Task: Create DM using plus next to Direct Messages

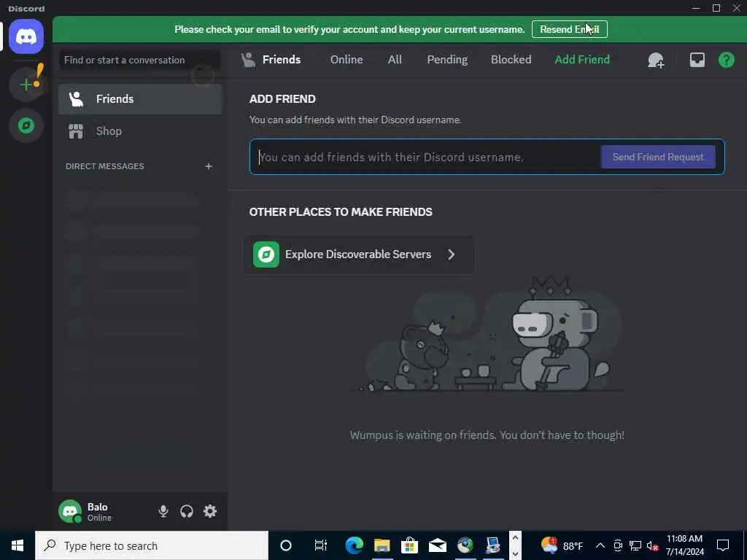Action: tap(208, 166)
